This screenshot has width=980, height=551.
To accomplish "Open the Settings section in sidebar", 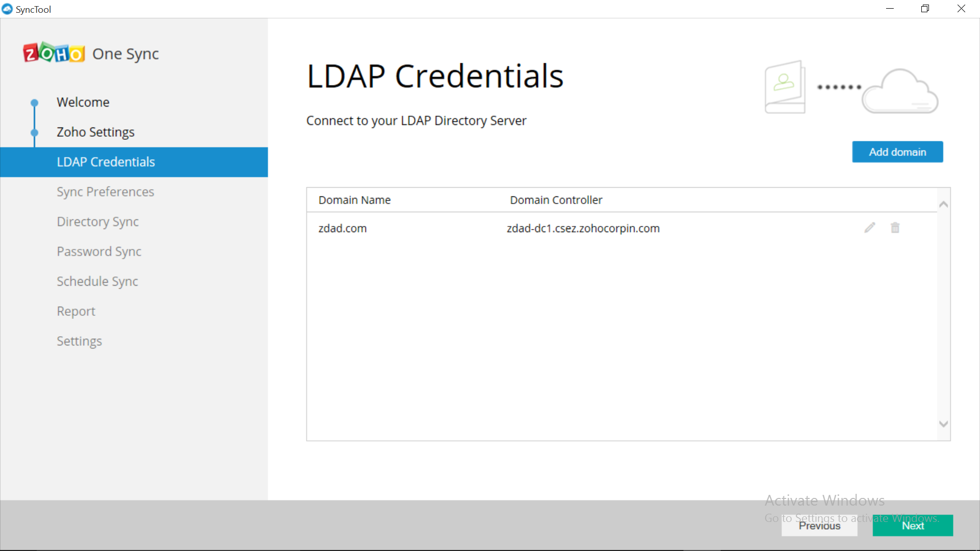I will click(79, 341).
